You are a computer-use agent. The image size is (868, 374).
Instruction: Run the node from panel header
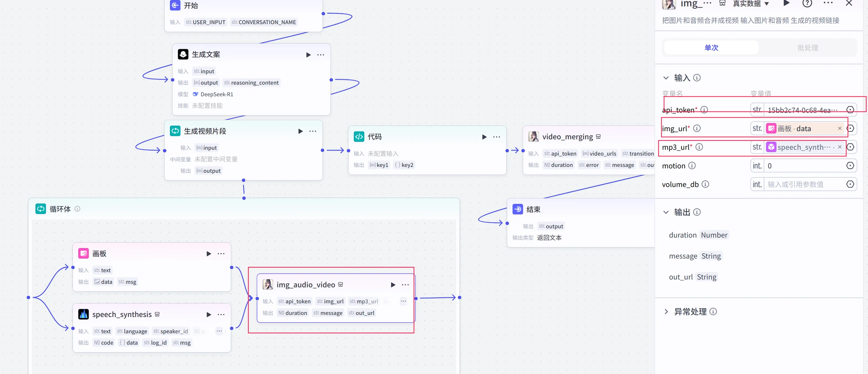point(786,3)
